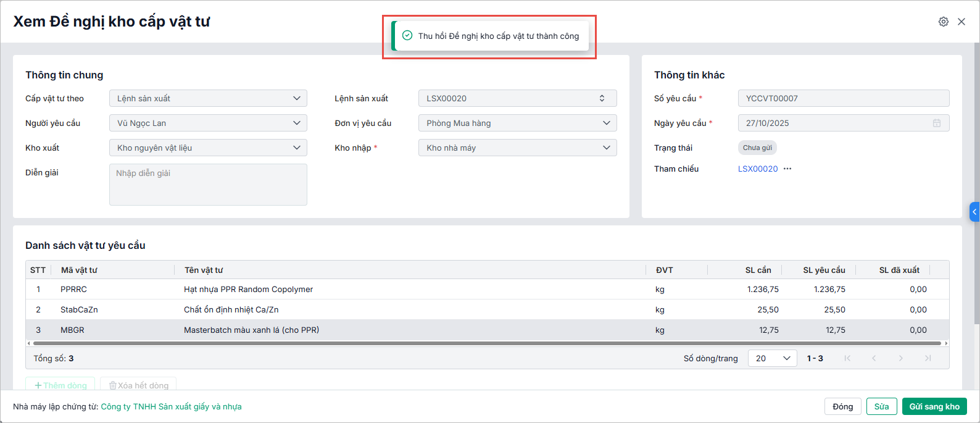Open the settings gear icon
Viewport: 980px width, 423px height.
(x=944, y=22)
